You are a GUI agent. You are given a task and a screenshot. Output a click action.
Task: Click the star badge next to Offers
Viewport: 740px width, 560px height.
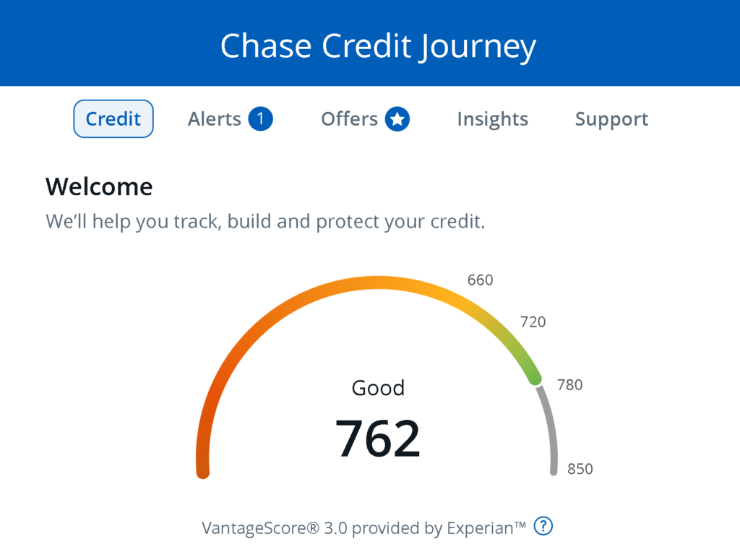(x=397, y=119)
